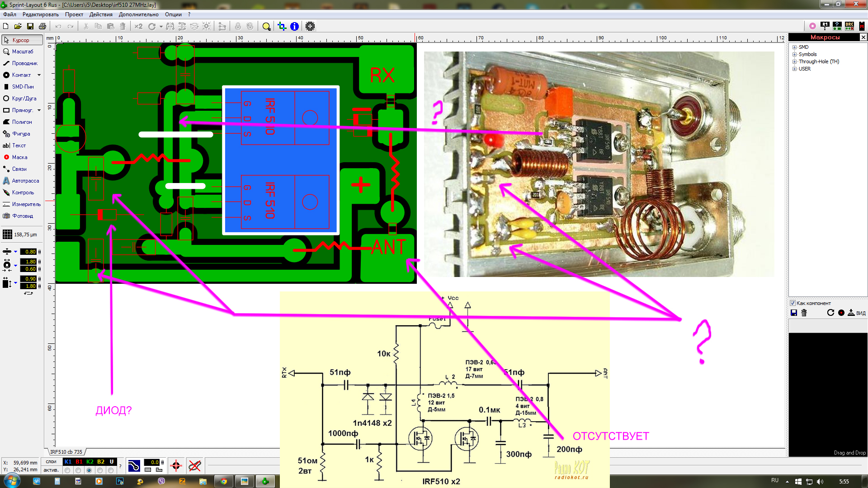Open the Проект menu
Viewport: 868px width, 488px height.
(x=74, y=14)
